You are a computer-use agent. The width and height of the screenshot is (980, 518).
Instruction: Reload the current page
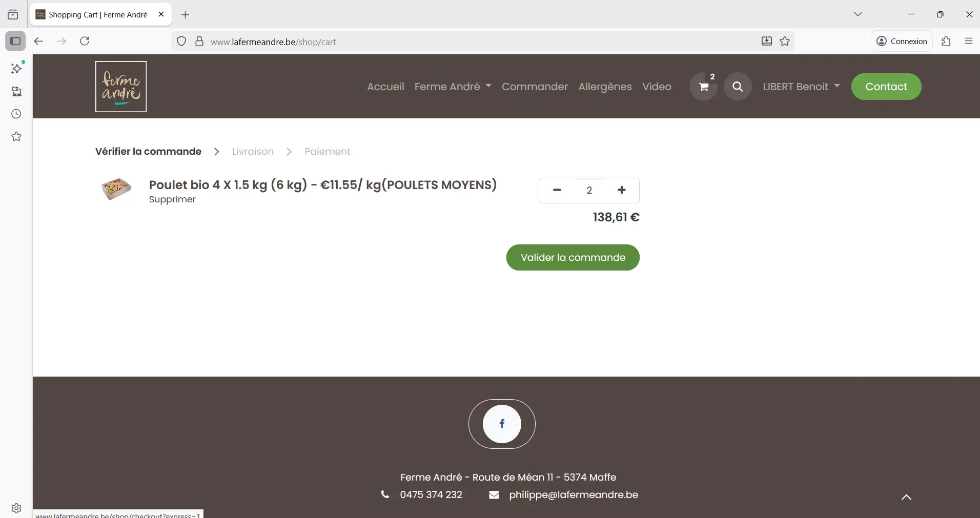coord(85,41)
